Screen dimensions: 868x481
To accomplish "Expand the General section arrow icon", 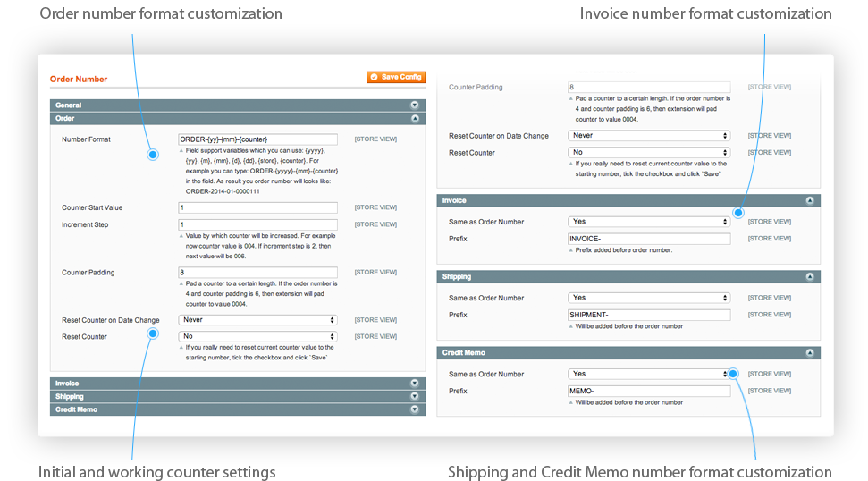I will (415, 105).
